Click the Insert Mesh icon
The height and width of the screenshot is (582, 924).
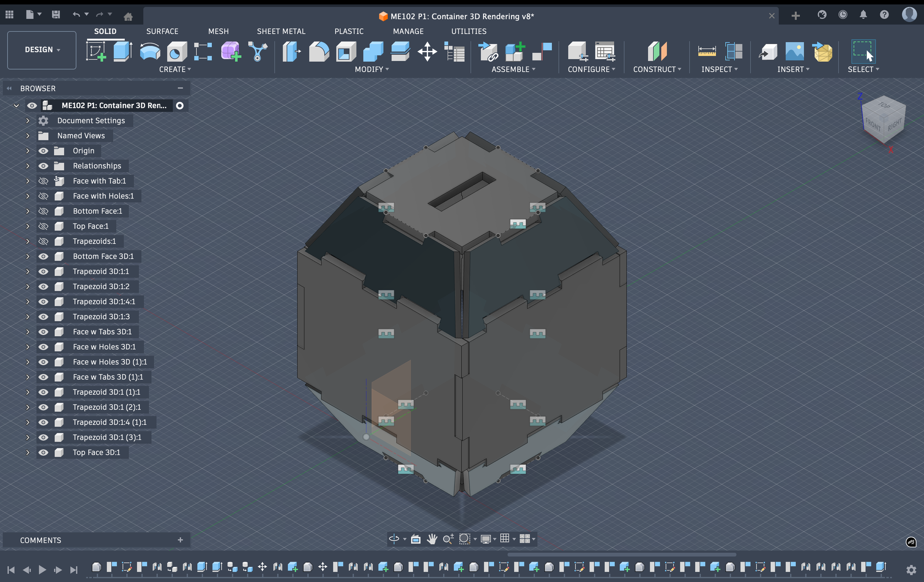tap(822, 51)
